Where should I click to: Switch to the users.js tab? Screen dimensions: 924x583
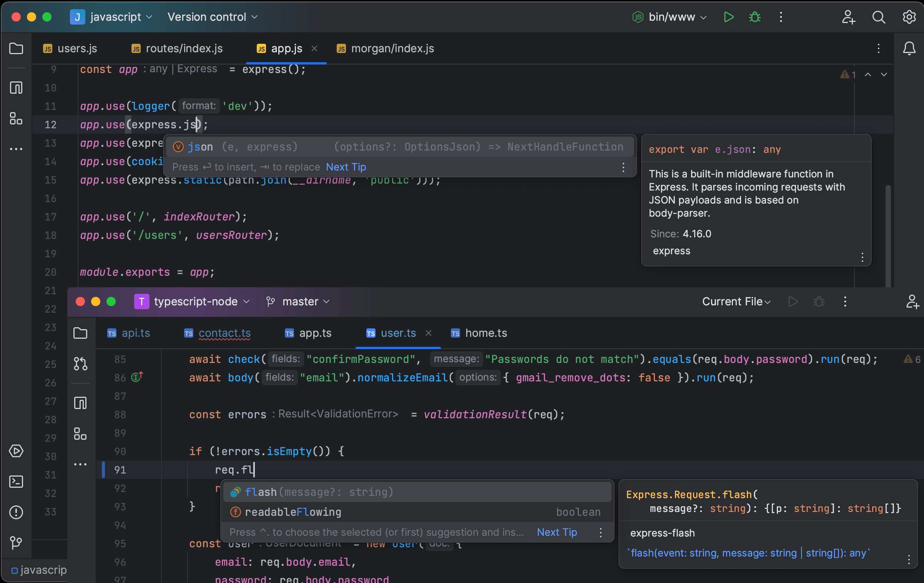pyautogui.click(x=77, y=48)
